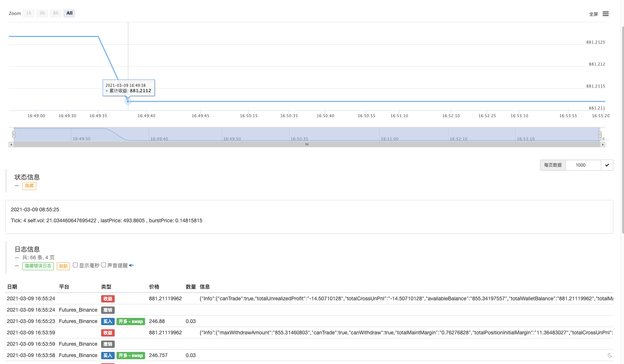Collapse the 状态信息 section dash
624x364 pixels.
pos(17,186)
